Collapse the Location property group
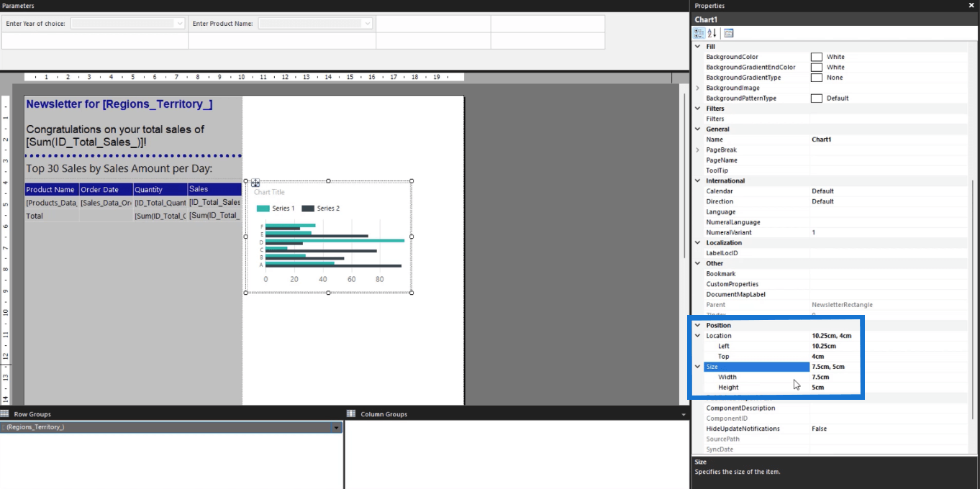Image resolution: width=980 pixels, height=489 pixels. 697,336
